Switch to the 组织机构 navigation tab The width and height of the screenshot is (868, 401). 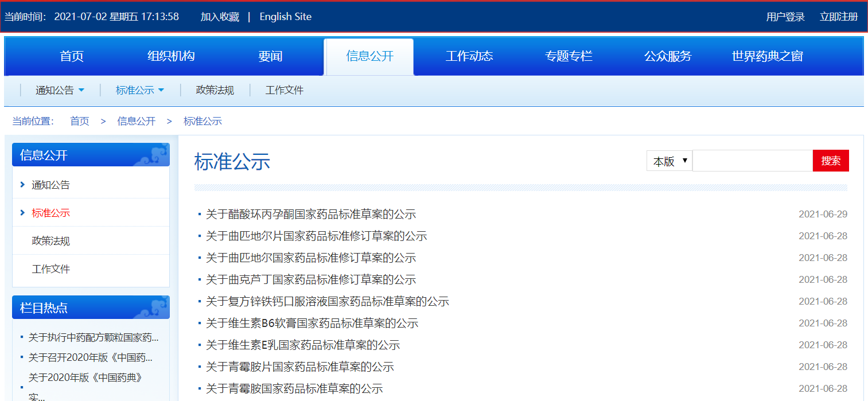171,56
